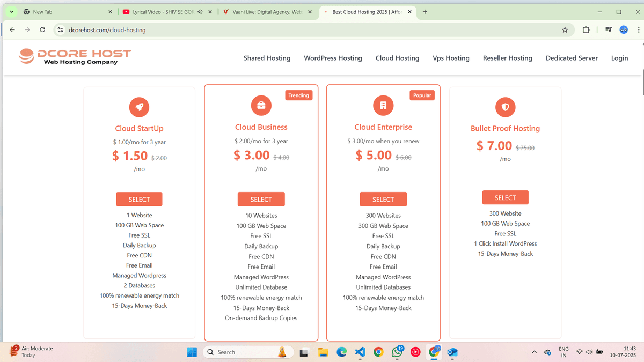The width and height of the screenshot is (644, 362).
Task: Open Task View on taskbar
Action: pyautogui.click(x=304, y=352)
